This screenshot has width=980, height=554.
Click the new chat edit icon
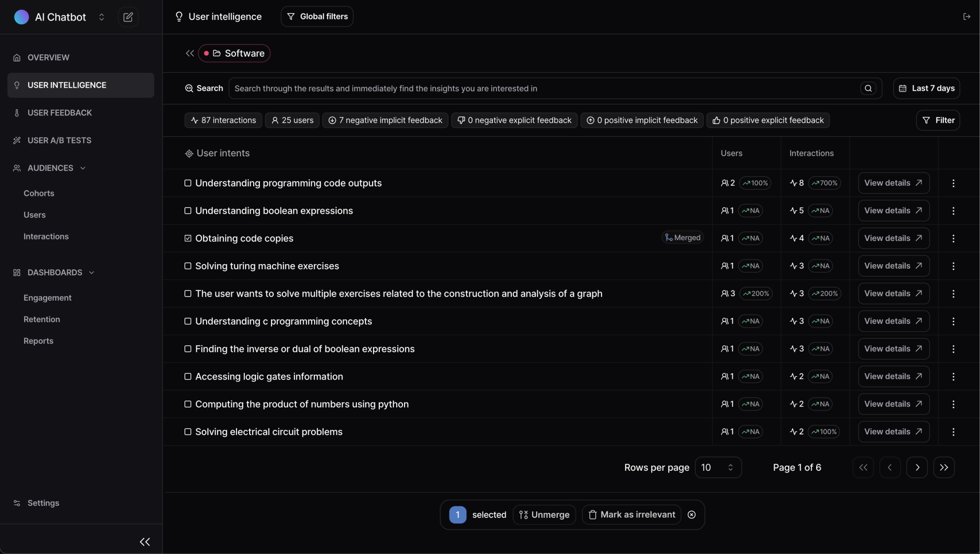128,17
